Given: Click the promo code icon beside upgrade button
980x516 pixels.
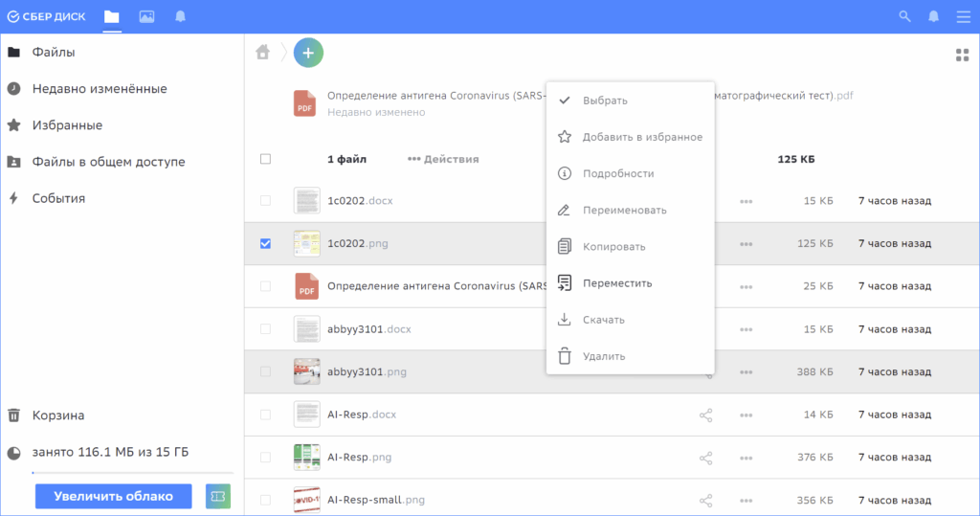Looking at the screenshot, I should click(x=218, y=496).
